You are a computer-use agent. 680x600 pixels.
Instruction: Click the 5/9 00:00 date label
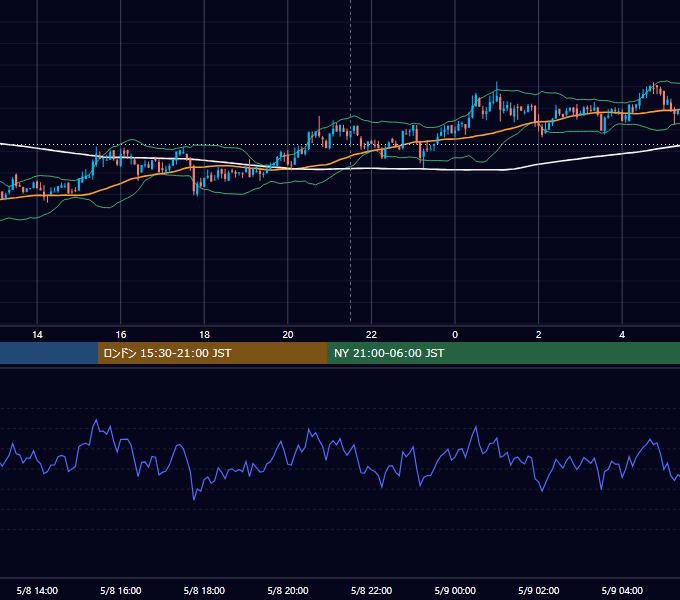[455, 590]
